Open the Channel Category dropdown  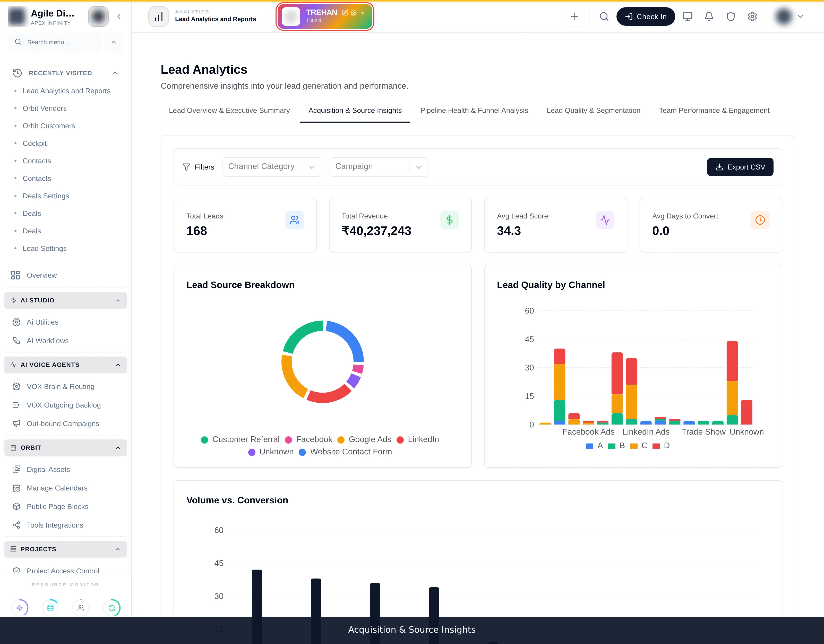[x=272, y=167]
